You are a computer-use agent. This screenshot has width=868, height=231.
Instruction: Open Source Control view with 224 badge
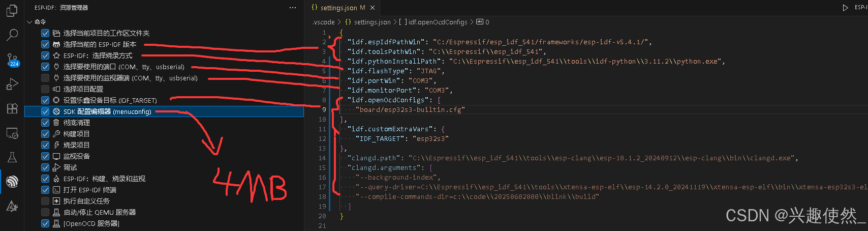[x=12, y=60]
